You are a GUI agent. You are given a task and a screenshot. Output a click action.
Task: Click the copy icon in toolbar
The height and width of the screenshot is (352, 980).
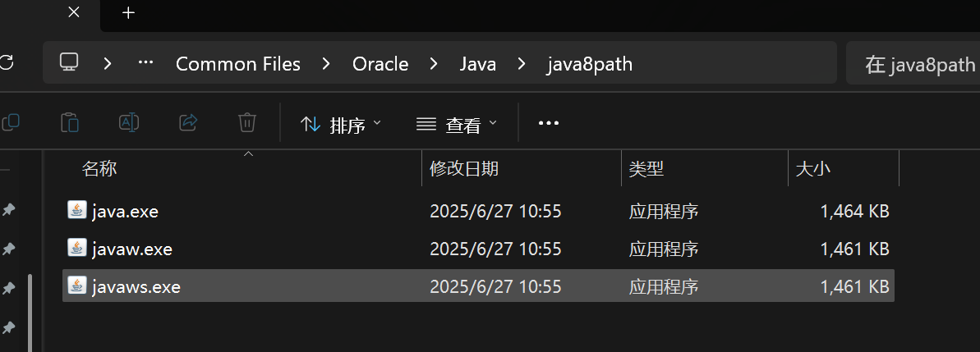[12, 123]
